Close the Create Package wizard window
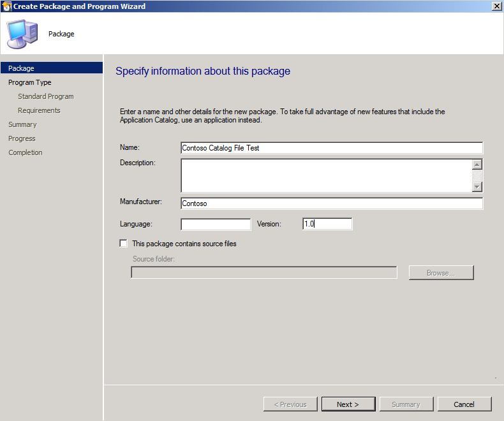This screenshot has width=504, height=421. (x=496, y=6)
